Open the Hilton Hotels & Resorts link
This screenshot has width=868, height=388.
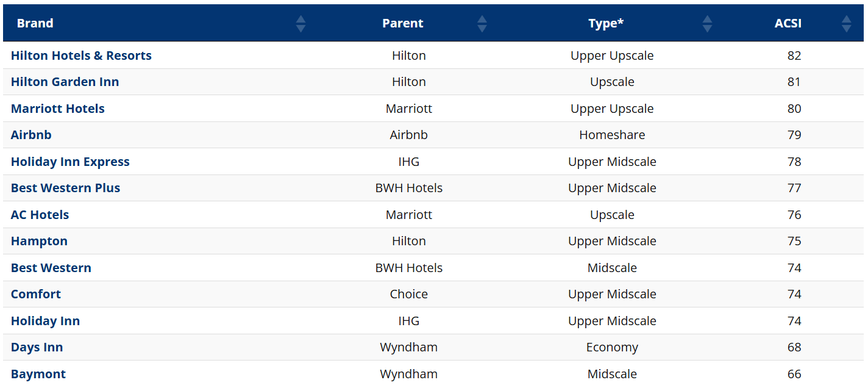pos(81,56)
